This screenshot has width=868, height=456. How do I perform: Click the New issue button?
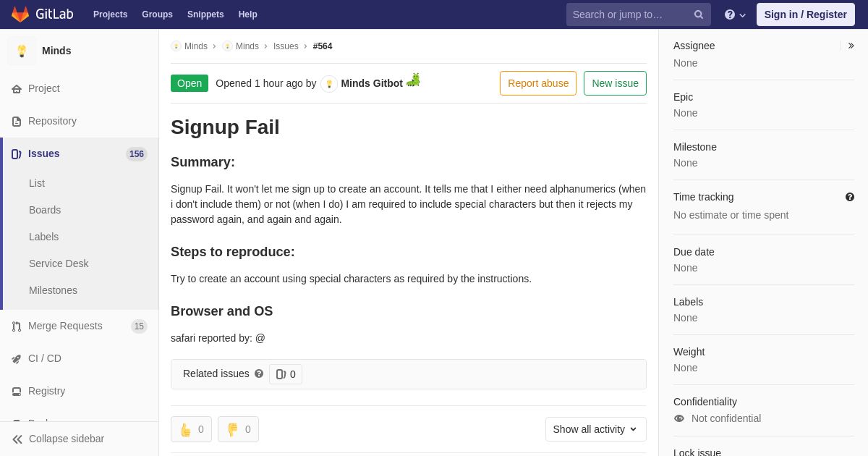click(x=615, y=83)
